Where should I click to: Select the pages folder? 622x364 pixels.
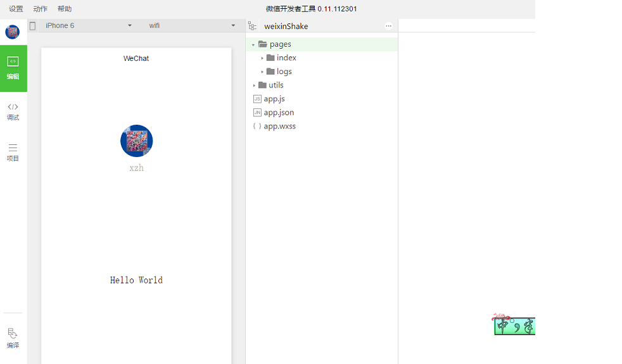click(322, 44)
